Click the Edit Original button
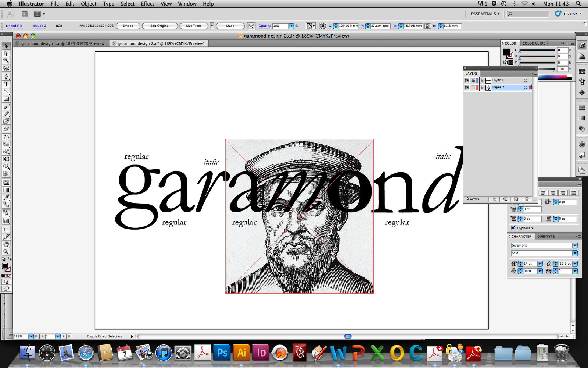This screenshot has width=588, height=368. [x=160, y=26]
